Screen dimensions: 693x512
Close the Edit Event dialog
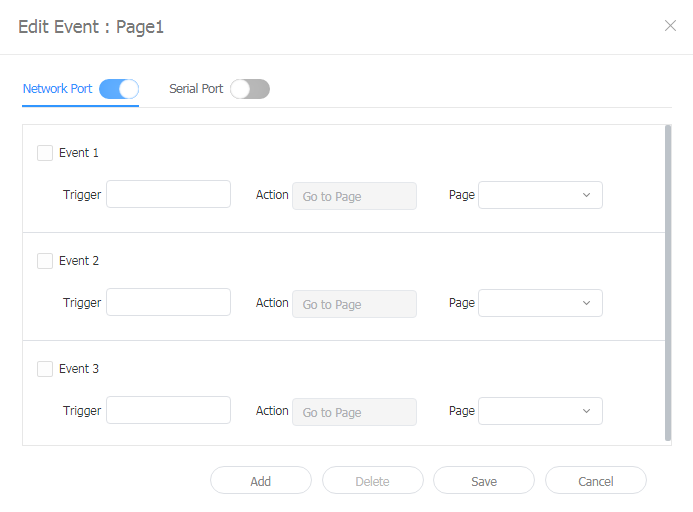point(670,26)
